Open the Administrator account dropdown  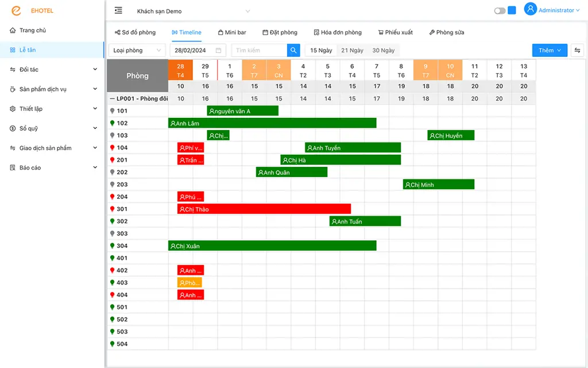(x=559, y=10)
